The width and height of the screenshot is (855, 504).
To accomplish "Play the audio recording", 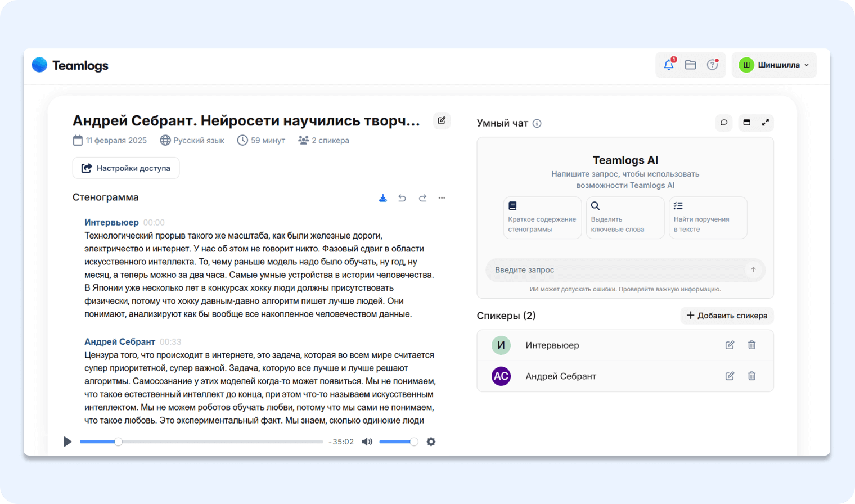I will pyautogui.click(x=67, y=442).
